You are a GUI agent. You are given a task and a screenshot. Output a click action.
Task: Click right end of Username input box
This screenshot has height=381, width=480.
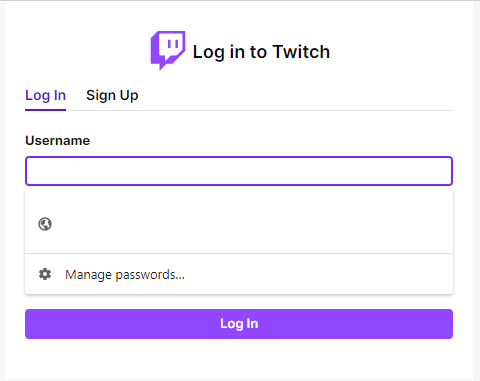point(440,171)
